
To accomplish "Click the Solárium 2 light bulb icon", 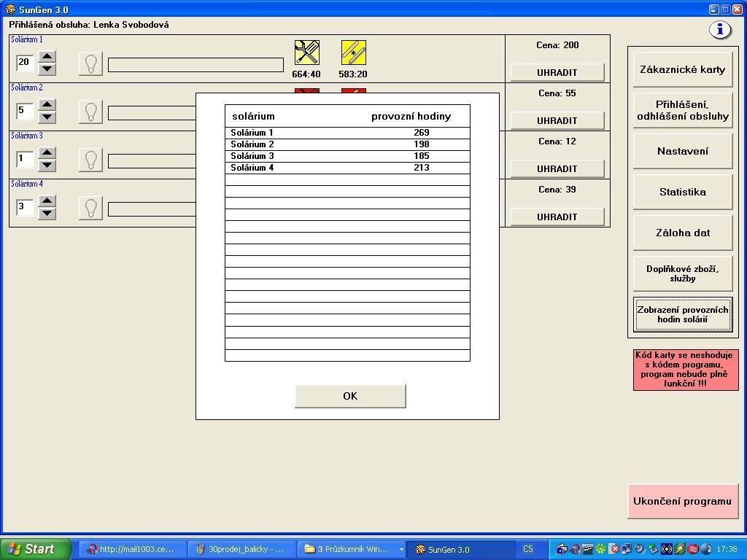I will [x=90, y=112].
